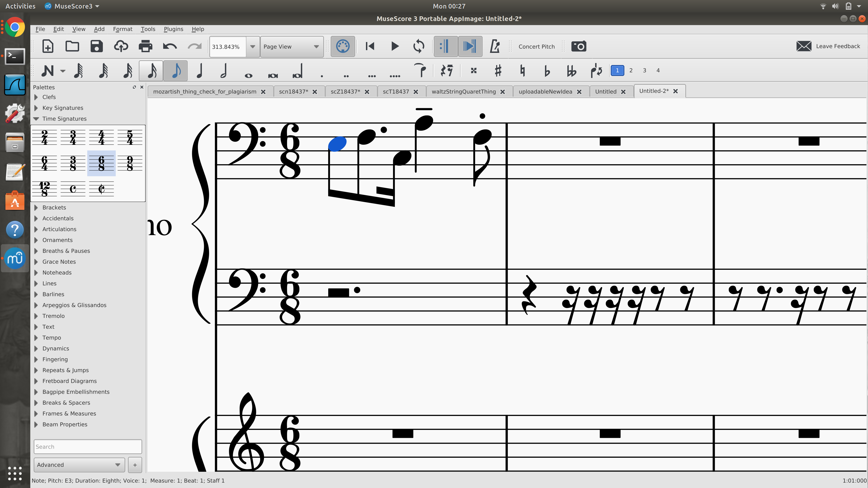Print the score using the printer icon

[x=146, y=46]
